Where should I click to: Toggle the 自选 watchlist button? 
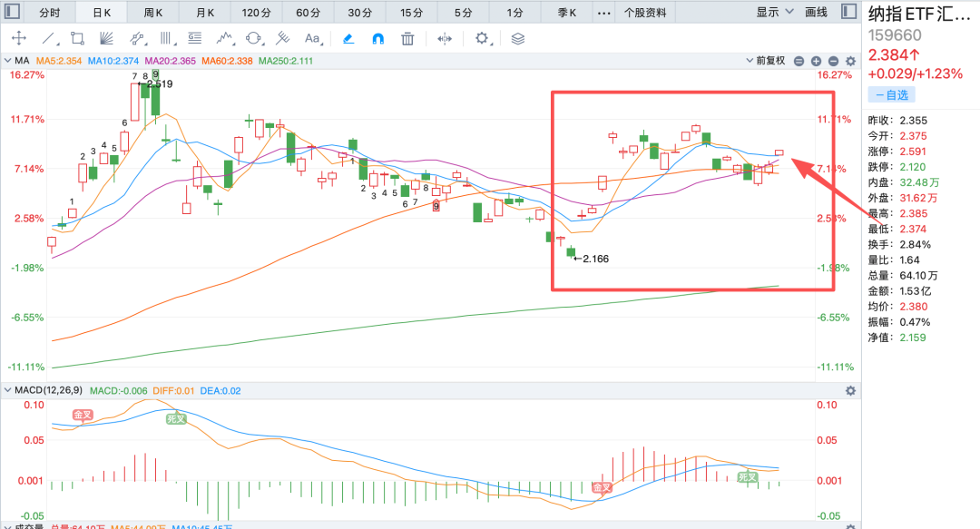pyautogui.click(x=891, y=95)
